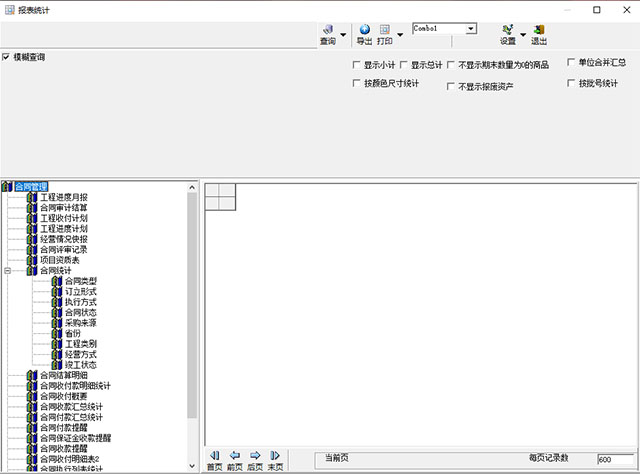Open the 合同收款提醒 report
Screen dimensions: 640x474
(64, 448)
